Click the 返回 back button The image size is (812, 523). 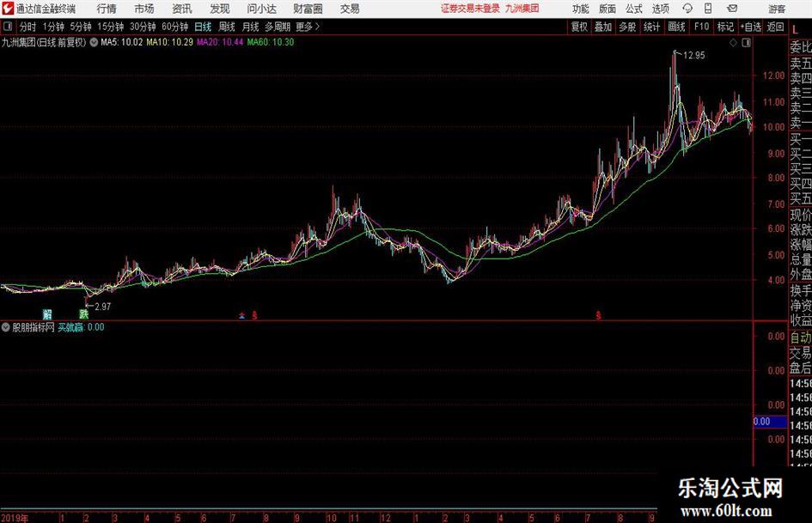[776, 27]
